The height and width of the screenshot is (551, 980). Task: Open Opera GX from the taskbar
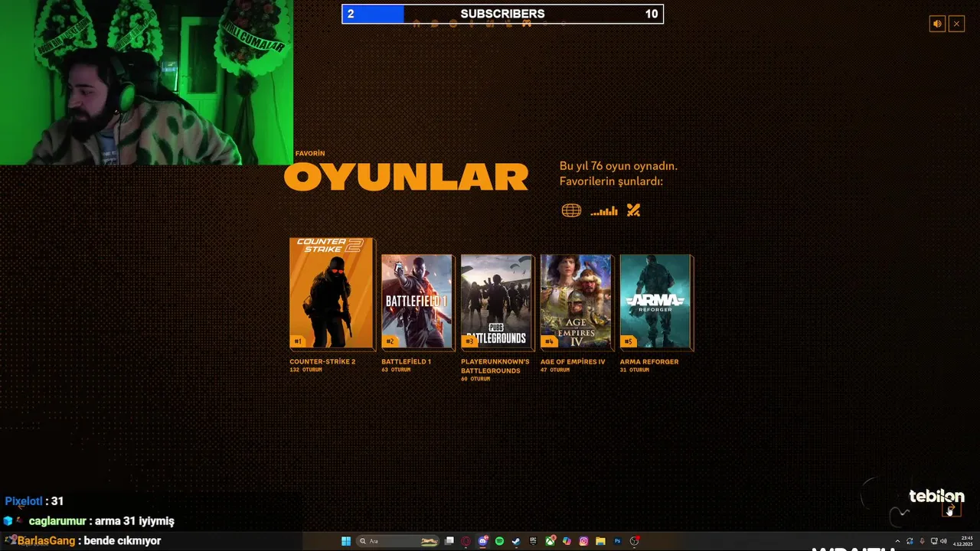point(465,541)
